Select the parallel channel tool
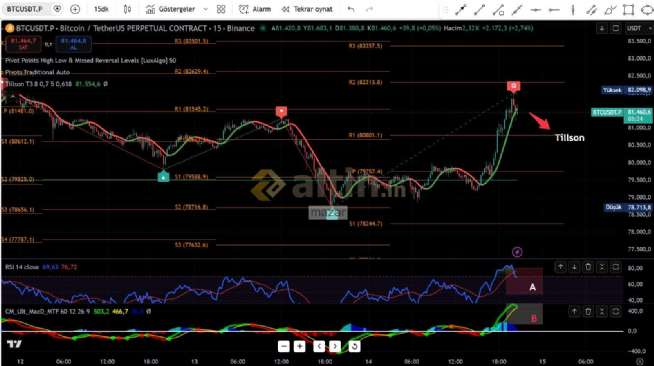Viewport: 654px width, 366px height. point(591,10)
